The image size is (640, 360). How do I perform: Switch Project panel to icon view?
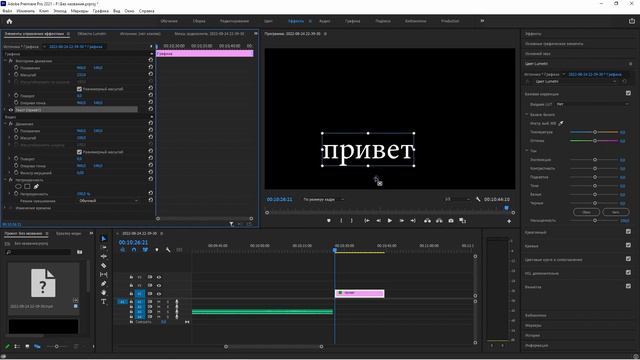27,346
